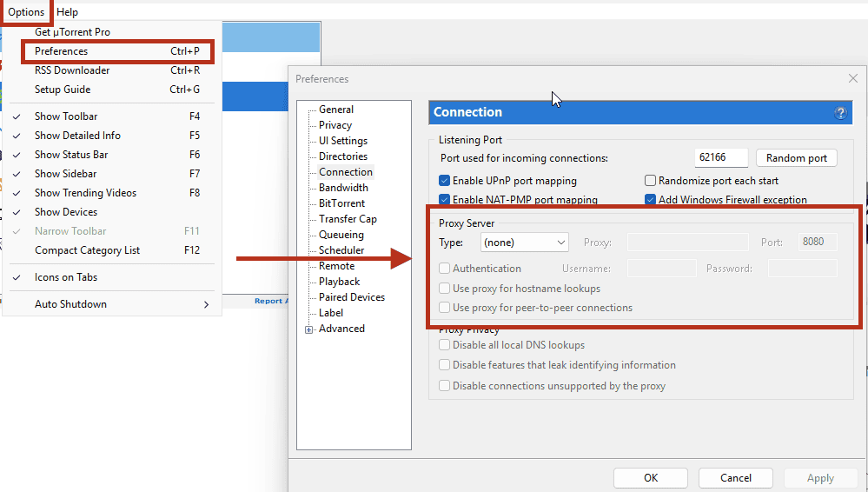Select General in preferences tree
The image size is (868, 492).
coord(336,110)
